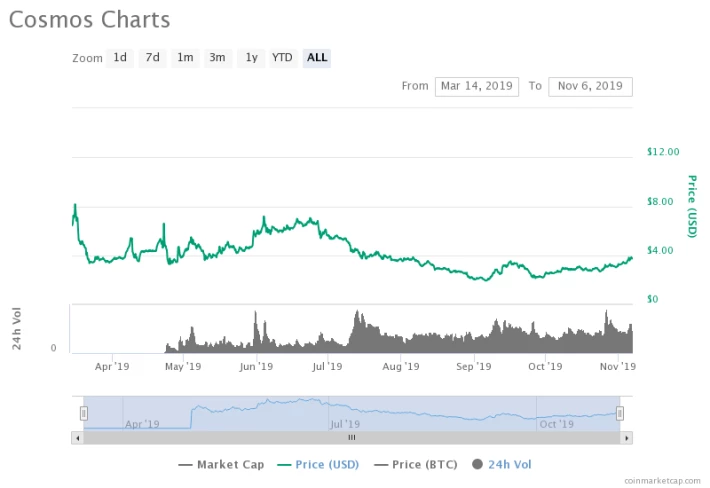Click the Nov '19 axis label
Screen dimensions: 710x488
pyautogui.click(x=618, y=367)
